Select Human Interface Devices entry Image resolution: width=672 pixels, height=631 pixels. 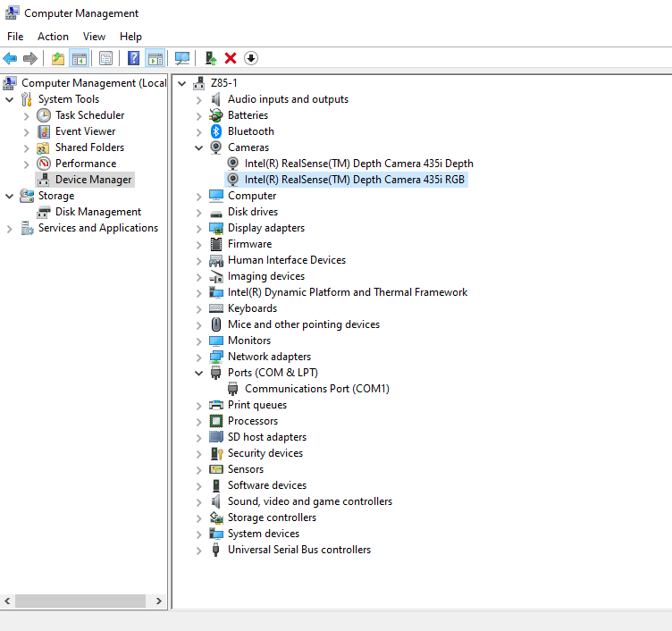(287, 260)
